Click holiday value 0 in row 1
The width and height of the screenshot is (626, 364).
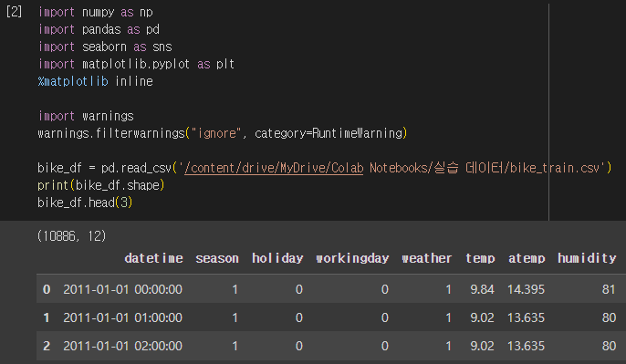point(299,317)
